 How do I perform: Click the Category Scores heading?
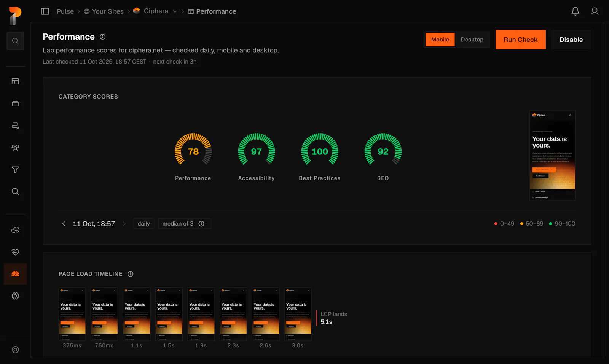coord(88,97)
